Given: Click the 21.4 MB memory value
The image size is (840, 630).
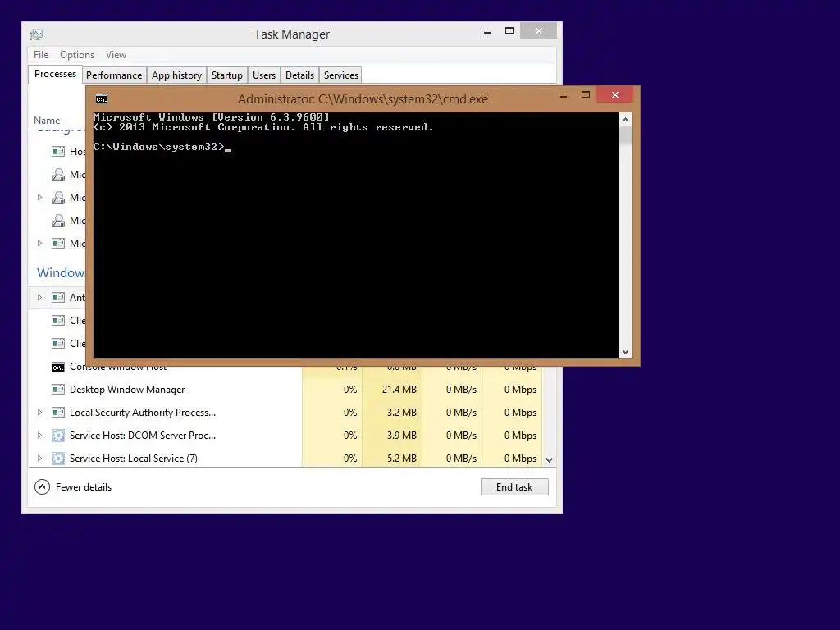Looking at the screenshot, I should tap(399, 390).
